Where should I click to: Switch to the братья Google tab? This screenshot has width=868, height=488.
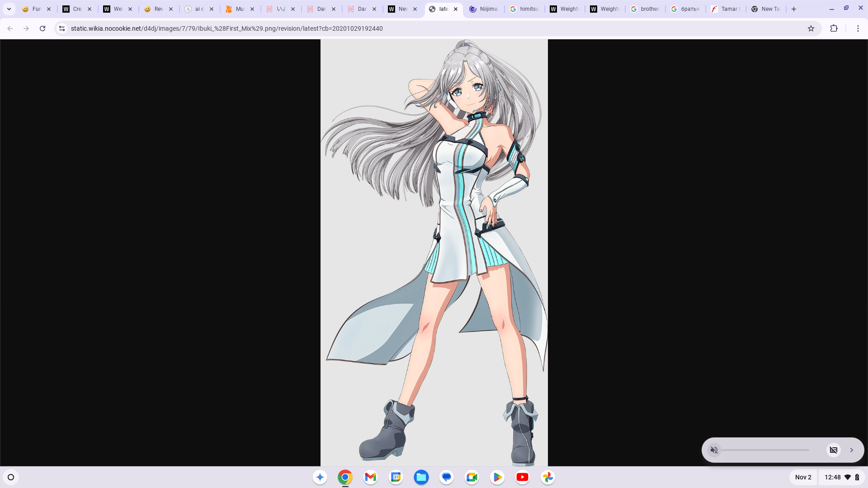pyautogui.click(x=685, y=9)
